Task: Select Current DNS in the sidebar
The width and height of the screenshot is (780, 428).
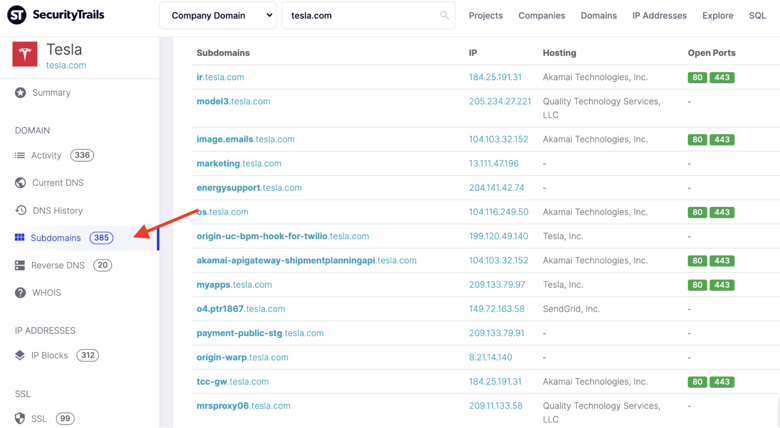Action: click(58, 183)
